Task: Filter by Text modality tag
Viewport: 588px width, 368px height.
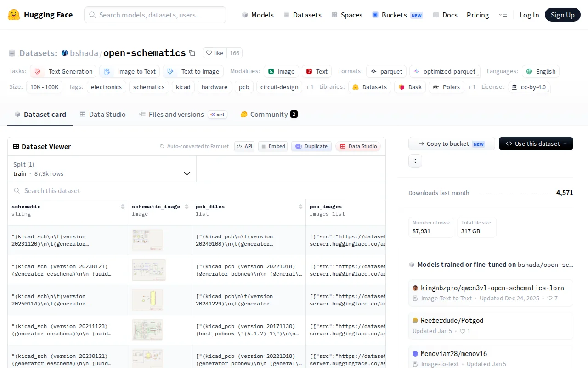Action: click(317, 71)
